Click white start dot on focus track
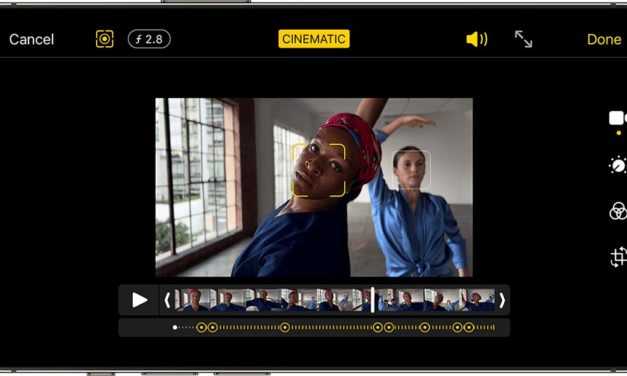The image size is (627, 376). coord(175,328)
